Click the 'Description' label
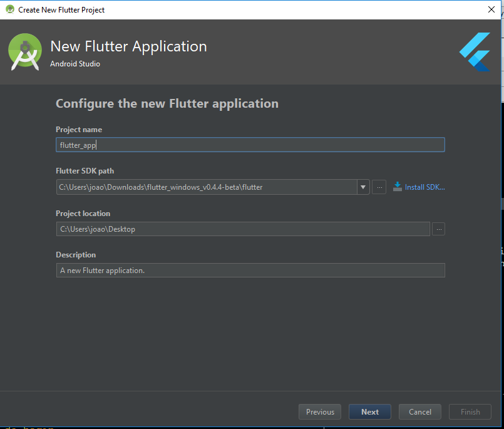This screenshot has width=504, height=429. pos(76,255)
